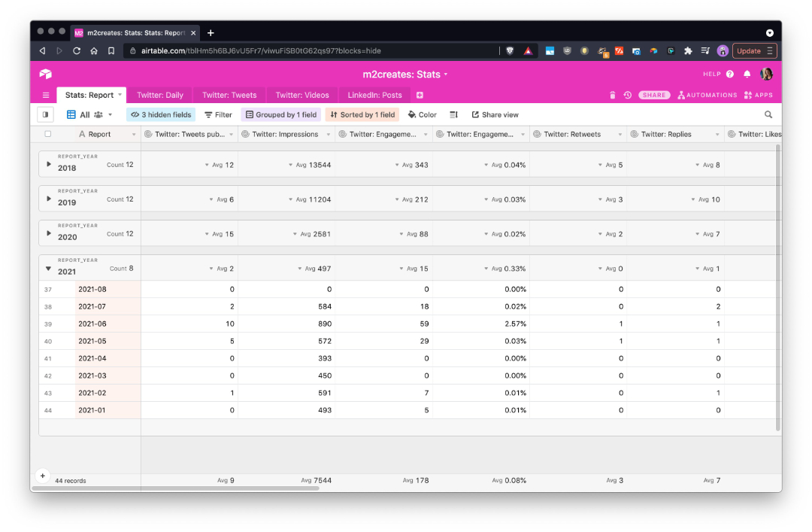Open the APPS panel
The image size is (812, 532).
coord(758,95)
